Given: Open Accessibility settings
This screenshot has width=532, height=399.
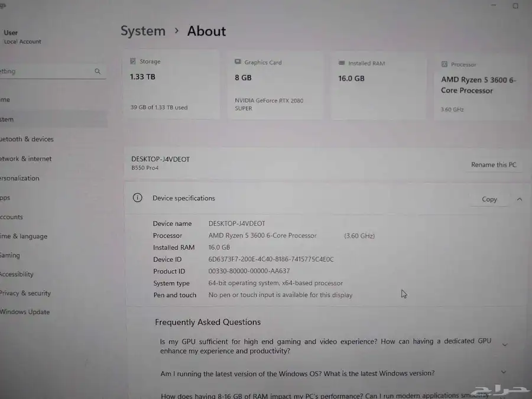Looking at the screenshot, I should (x=17, y=274).
